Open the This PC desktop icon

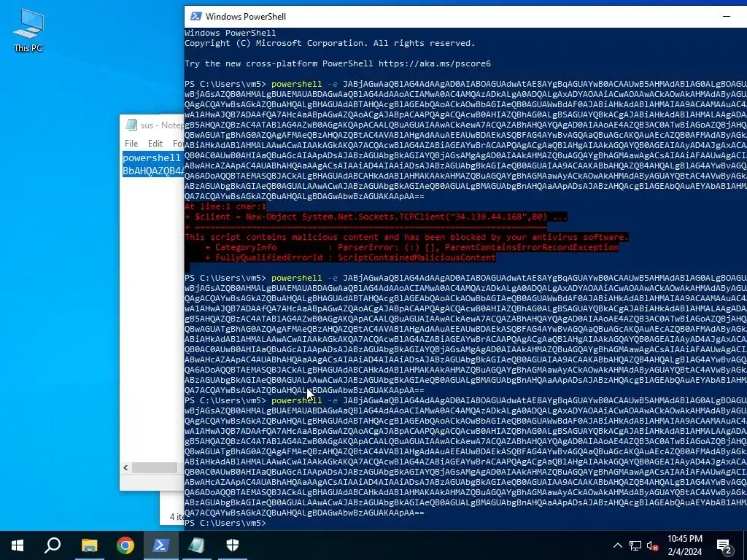(x=28, y=30)
